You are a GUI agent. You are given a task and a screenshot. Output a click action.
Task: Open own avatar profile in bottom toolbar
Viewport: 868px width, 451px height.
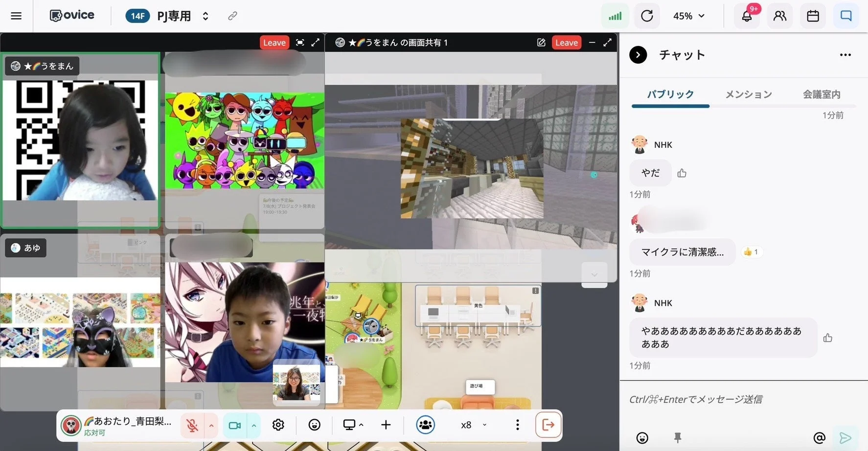click(71, 425)
